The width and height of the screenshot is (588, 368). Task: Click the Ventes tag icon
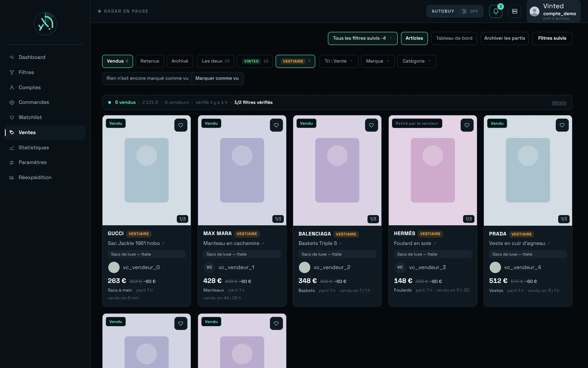tap(12, 132)
